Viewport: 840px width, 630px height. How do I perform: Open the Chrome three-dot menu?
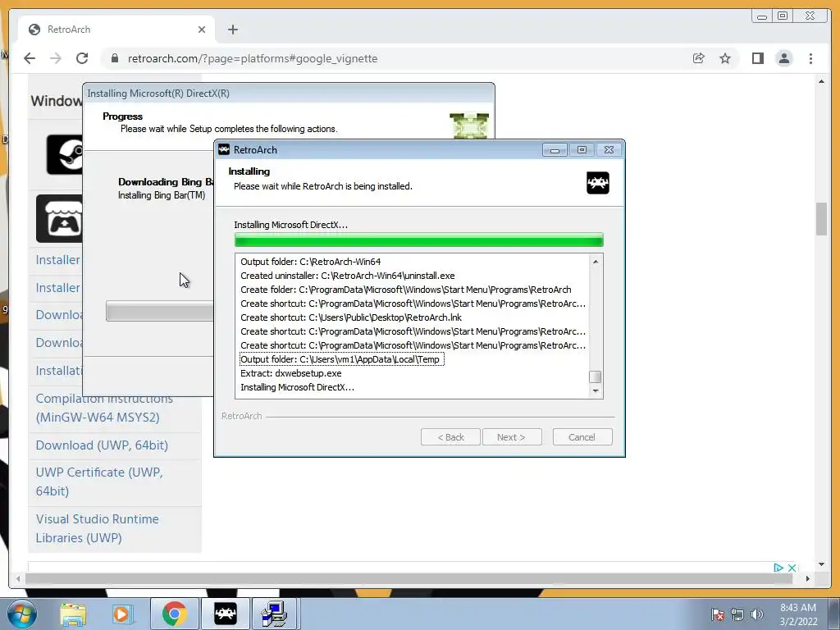point(810,58)
